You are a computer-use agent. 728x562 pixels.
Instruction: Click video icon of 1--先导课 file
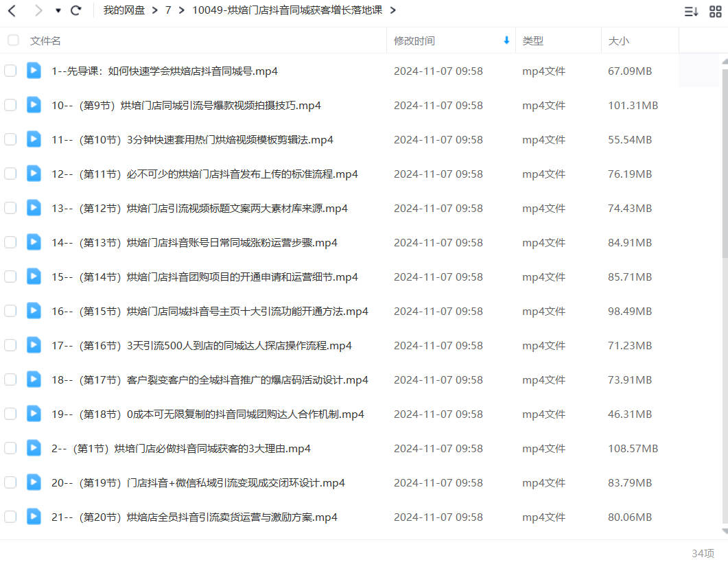(34, 71)
